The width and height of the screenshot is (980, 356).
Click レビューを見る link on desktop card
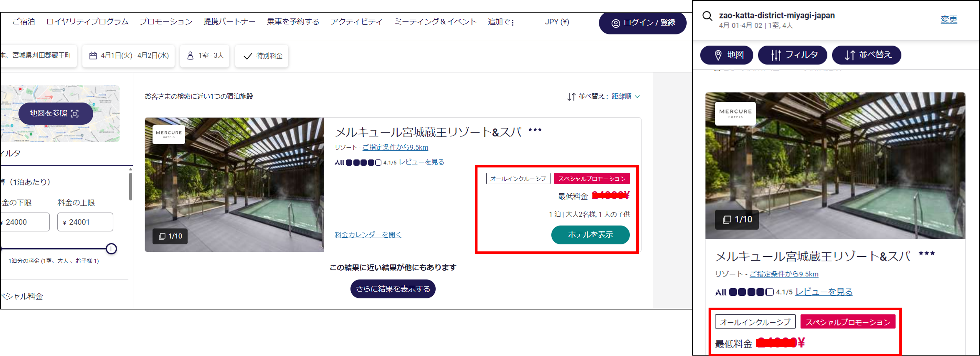pyautogui.click(x=421, y=162)
